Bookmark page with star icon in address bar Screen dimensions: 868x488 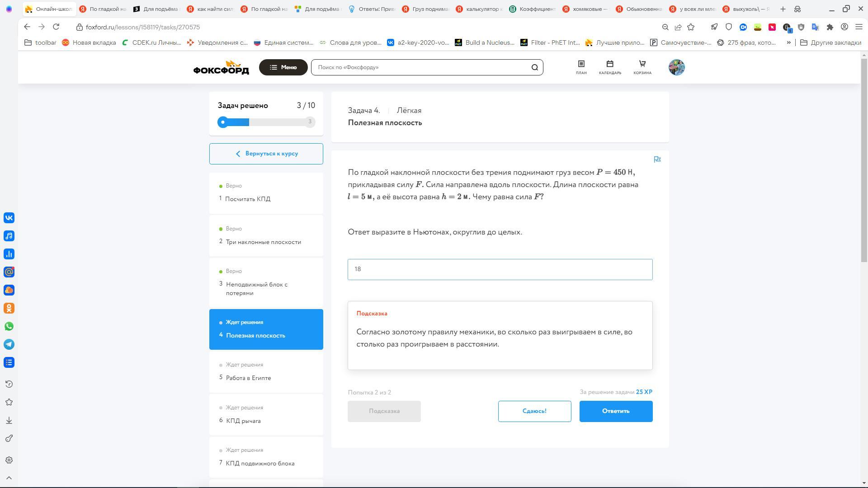click(691, 27)
